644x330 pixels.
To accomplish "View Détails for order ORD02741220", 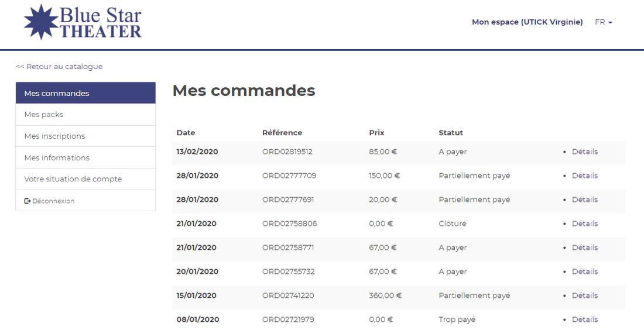I will click(x=584, y=295).
